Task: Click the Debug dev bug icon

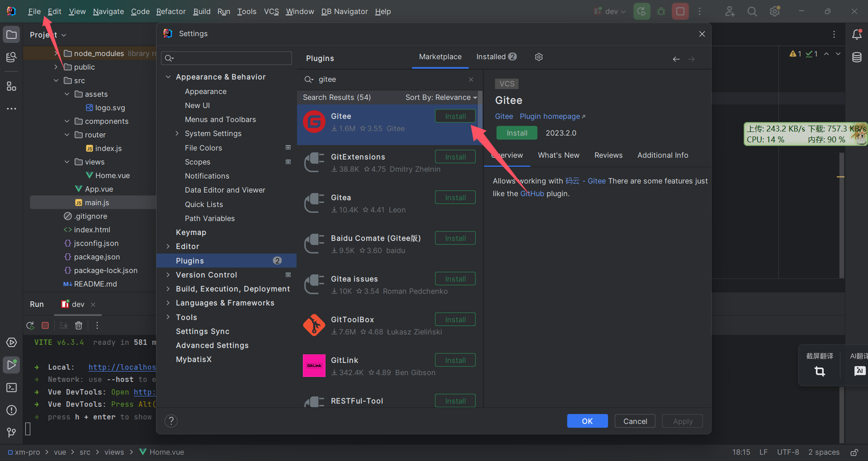Action: tap(661, 11)
